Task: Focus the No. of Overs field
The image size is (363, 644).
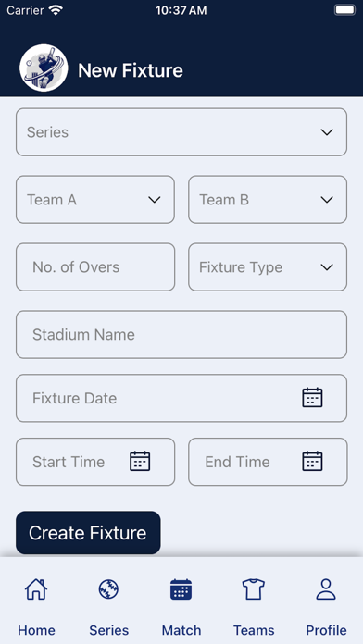Action: point(95,267)
